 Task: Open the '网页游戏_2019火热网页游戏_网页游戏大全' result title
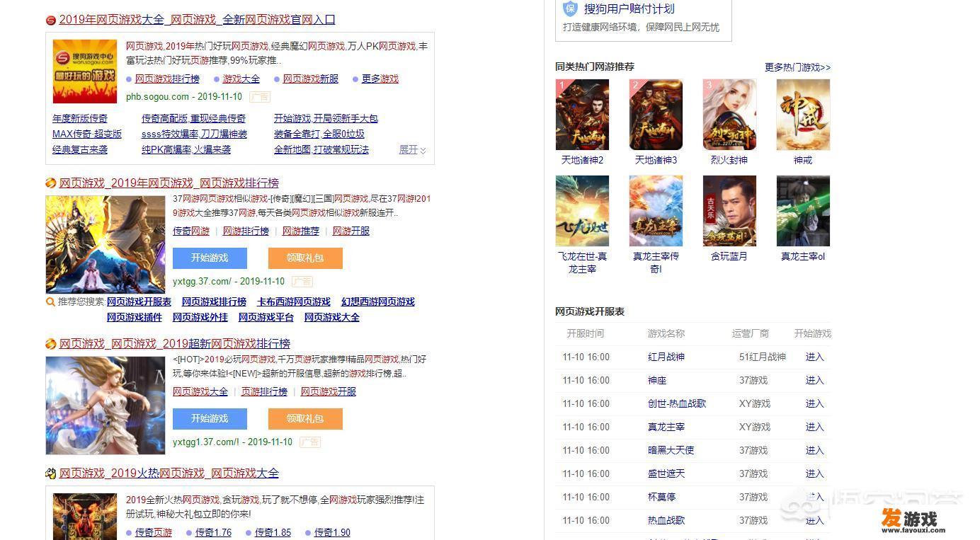169,473
